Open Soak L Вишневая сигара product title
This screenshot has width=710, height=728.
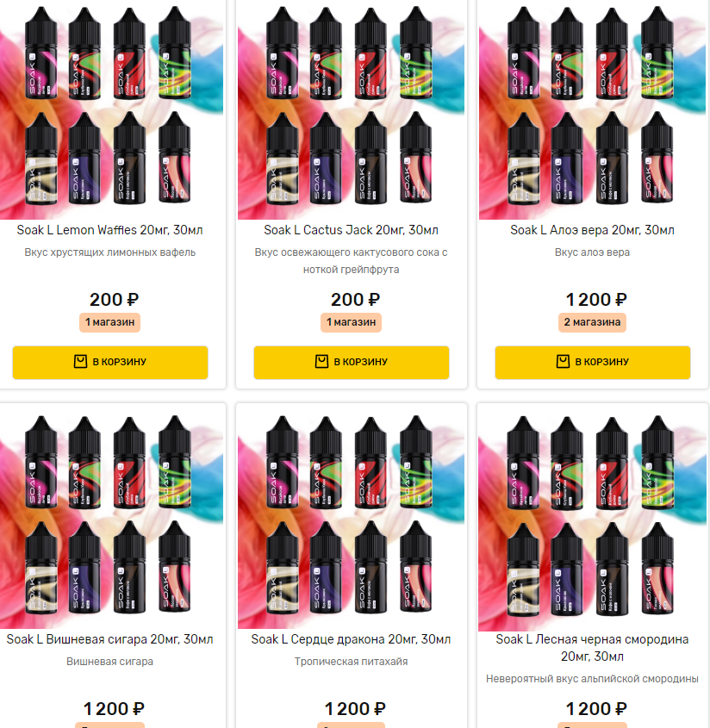point(110,639)
